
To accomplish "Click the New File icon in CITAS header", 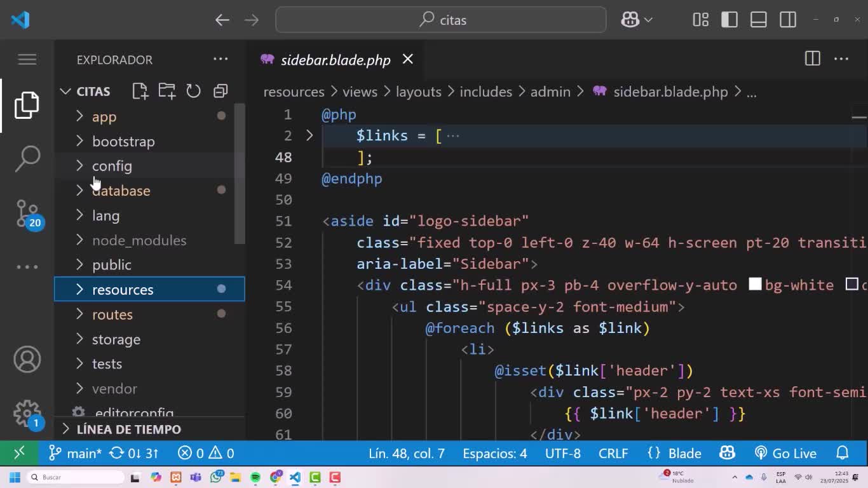I will pyautogui.click(x=140, y=91).
